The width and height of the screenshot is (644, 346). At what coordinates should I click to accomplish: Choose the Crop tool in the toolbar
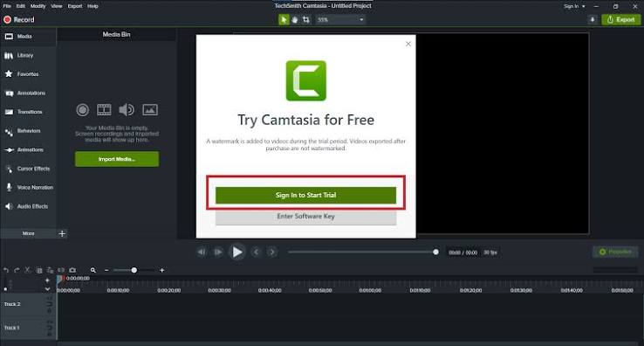[306, 20]
